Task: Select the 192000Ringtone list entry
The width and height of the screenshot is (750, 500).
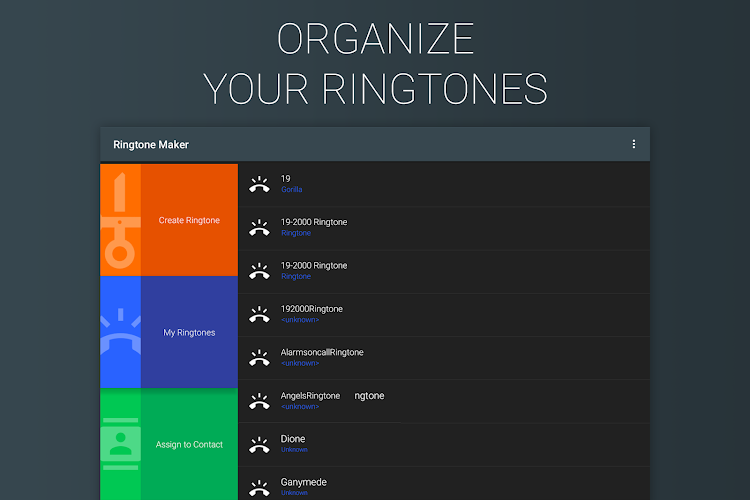Action: 311,309
